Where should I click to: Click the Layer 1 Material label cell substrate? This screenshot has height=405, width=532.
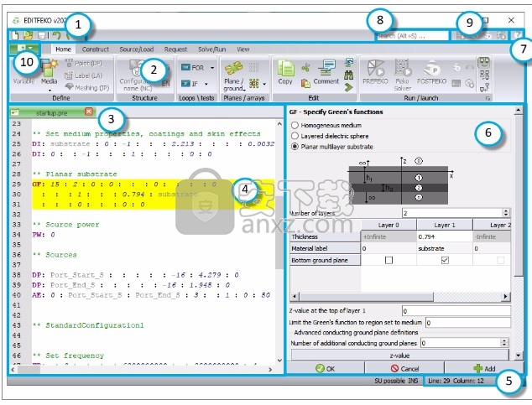pos(445,248)
